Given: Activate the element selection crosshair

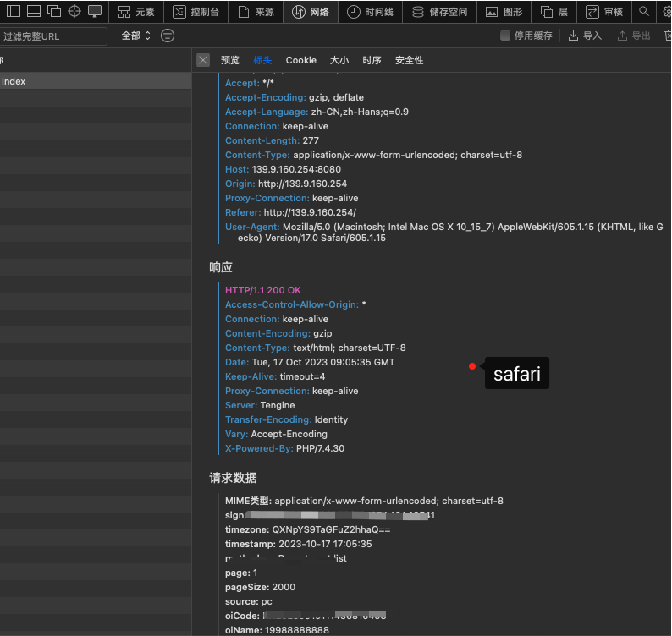Looking at the screenshot, I should point(74,12).
